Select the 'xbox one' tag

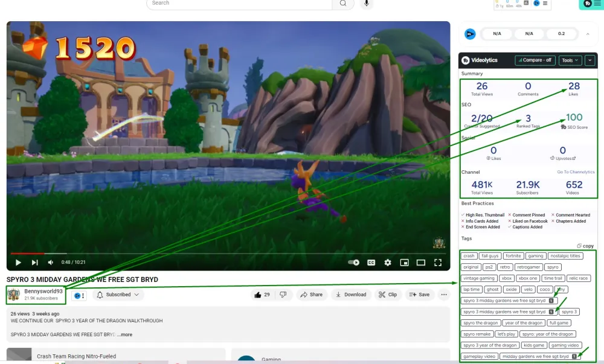(x=527, y=278)
